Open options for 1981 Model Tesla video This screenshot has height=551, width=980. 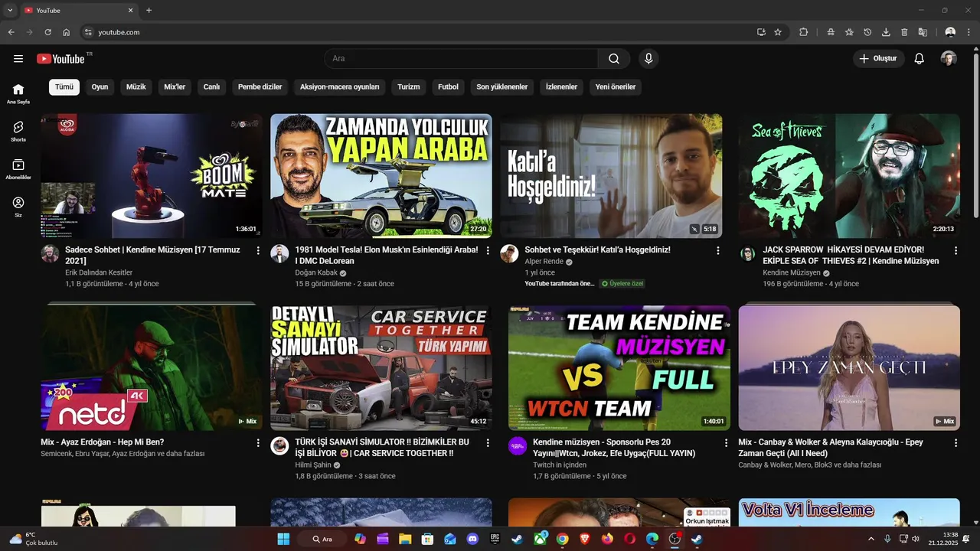488,250
